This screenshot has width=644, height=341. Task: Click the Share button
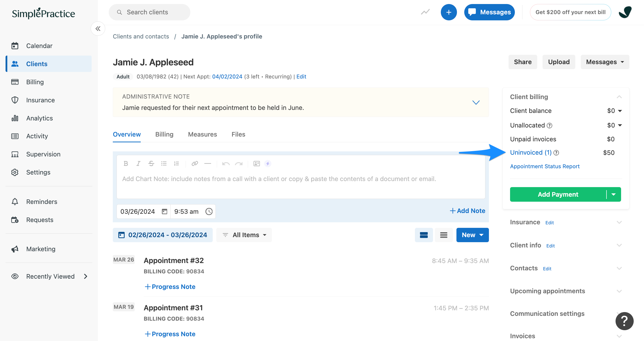click(523, 62)
